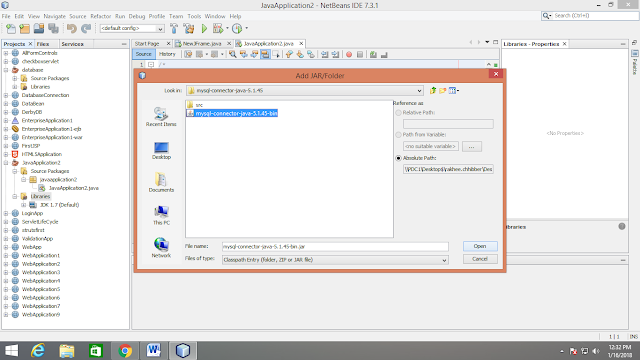Open the Refactor menu
This screenshot has width=640, height=360.
pos(100,16)
